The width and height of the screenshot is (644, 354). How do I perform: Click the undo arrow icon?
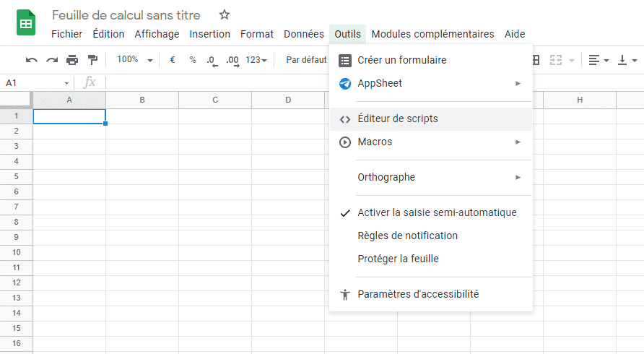(x=32, y=60)
